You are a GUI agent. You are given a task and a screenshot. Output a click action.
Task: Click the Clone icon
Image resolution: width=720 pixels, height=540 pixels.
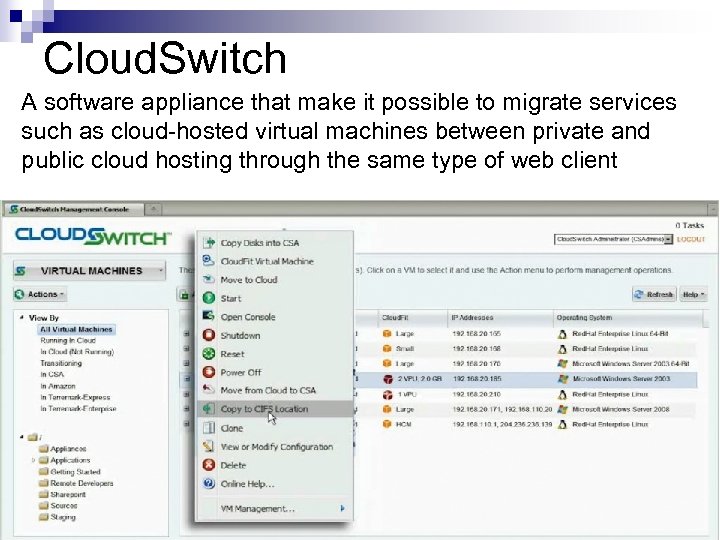208,428
